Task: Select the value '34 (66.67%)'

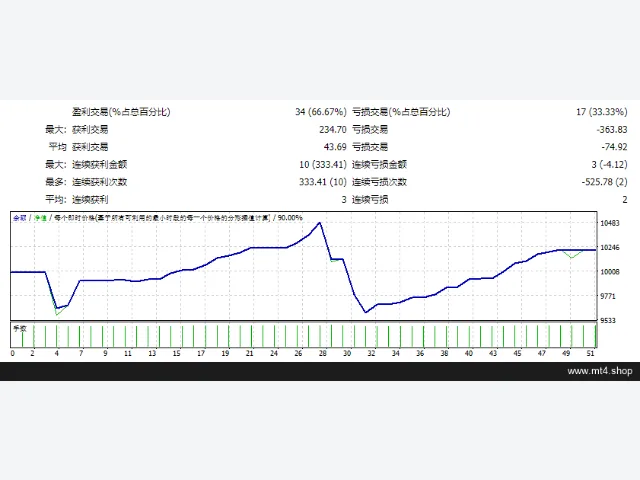Action: (x=321, y=112)
